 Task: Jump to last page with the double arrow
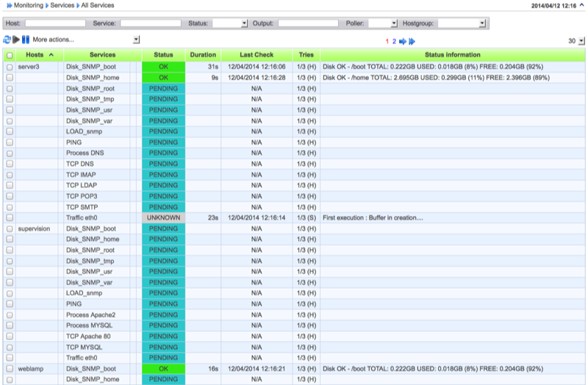pyautogui.click(x=412, y=41)
